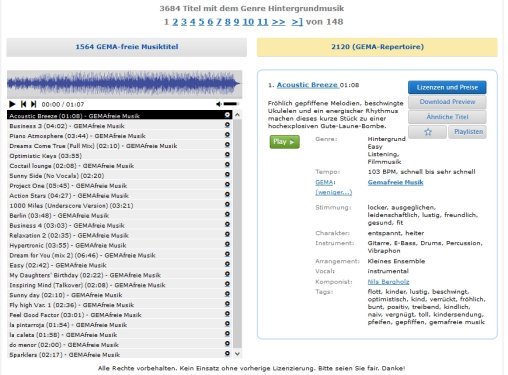Click info icon for Sunny day row
The height and width of the screenshot is (375, 508).
(x=227, y=294)
